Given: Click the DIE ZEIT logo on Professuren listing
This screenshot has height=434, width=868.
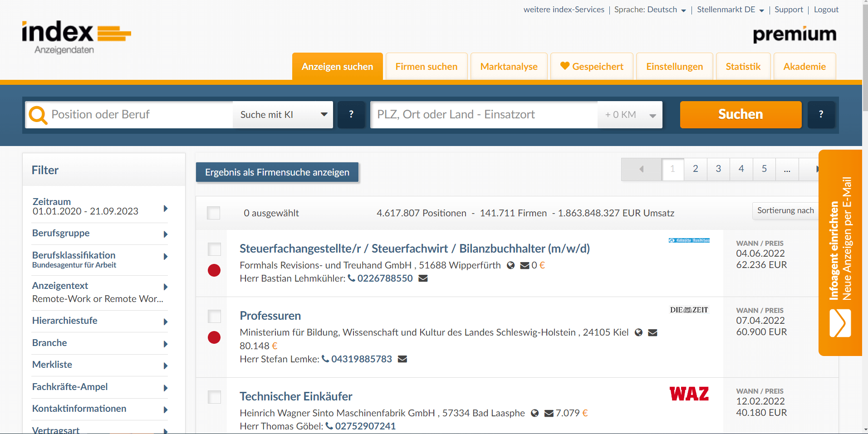Looking at the screenshot, I should tap(689, 310).
